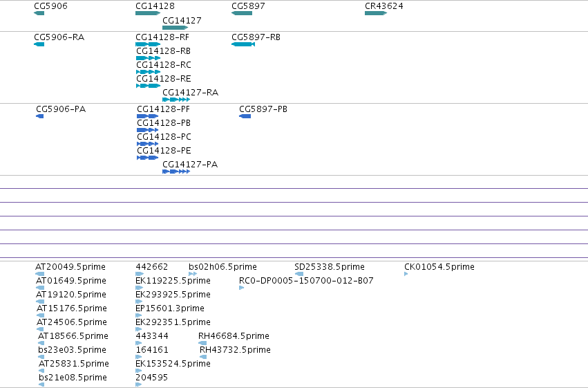Click protein CG14128-PE feature

(x=148, y=158)
